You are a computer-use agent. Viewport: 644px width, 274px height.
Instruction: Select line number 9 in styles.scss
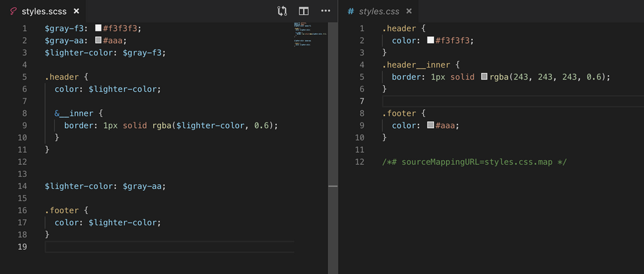point(25,125)
